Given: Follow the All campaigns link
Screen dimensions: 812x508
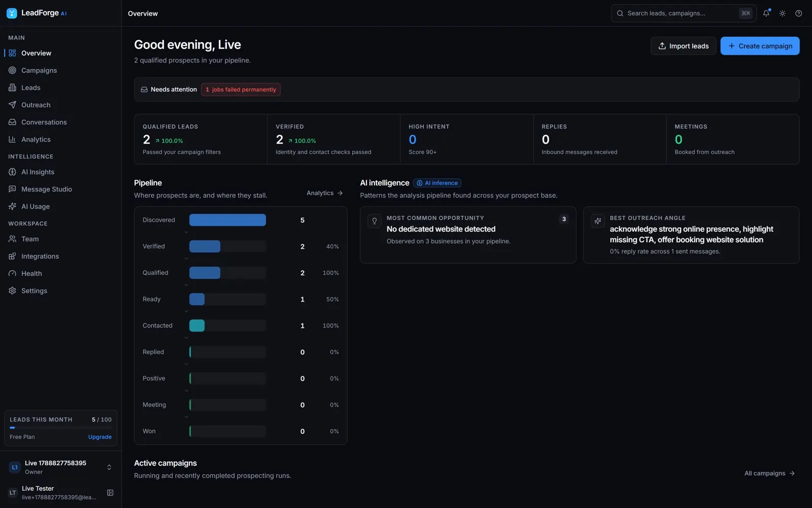Looking at the screenshot, I should (769, 473).
